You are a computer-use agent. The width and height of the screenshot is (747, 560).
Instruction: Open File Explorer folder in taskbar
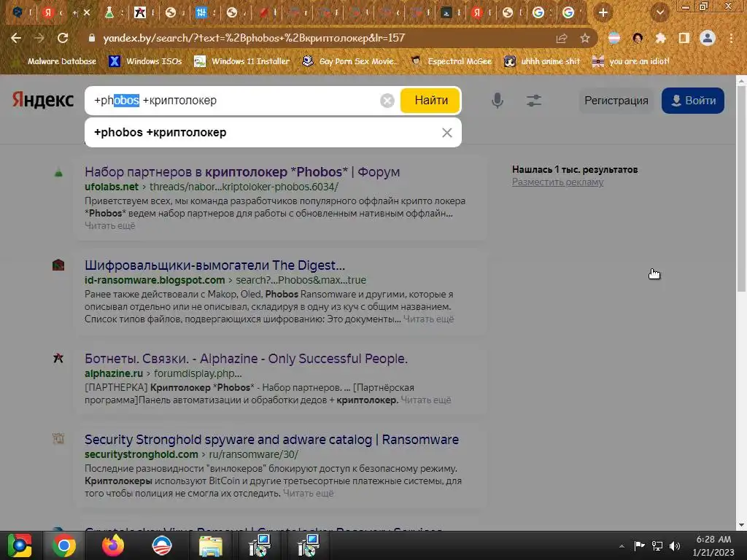(210, 545)
